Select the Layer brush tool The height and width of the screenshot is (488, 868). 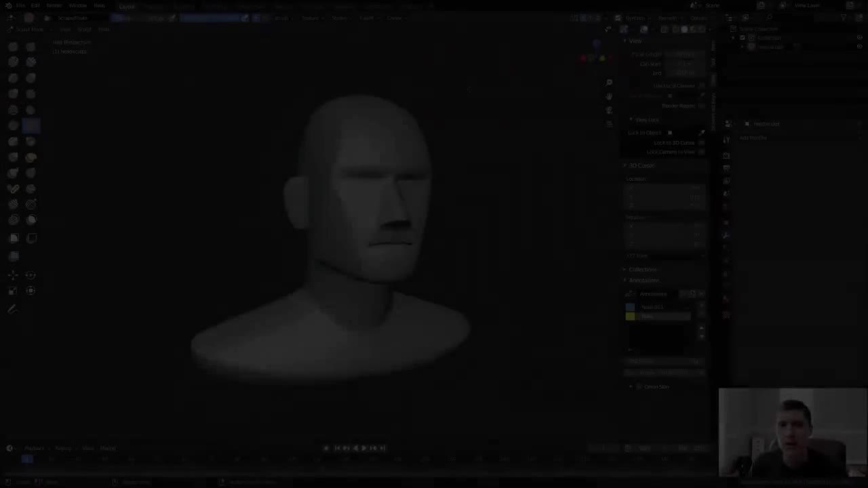14,78
